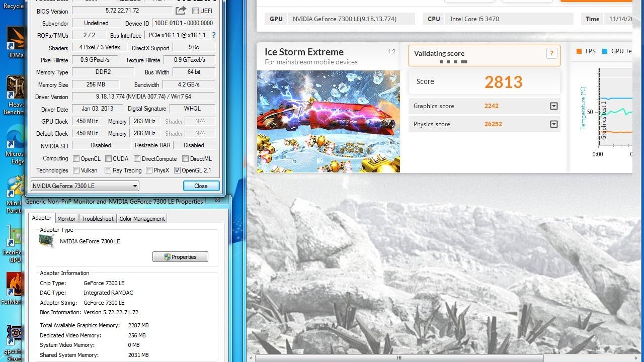
Task: Click the BIOS export share icon
Action: pos(181,11)
